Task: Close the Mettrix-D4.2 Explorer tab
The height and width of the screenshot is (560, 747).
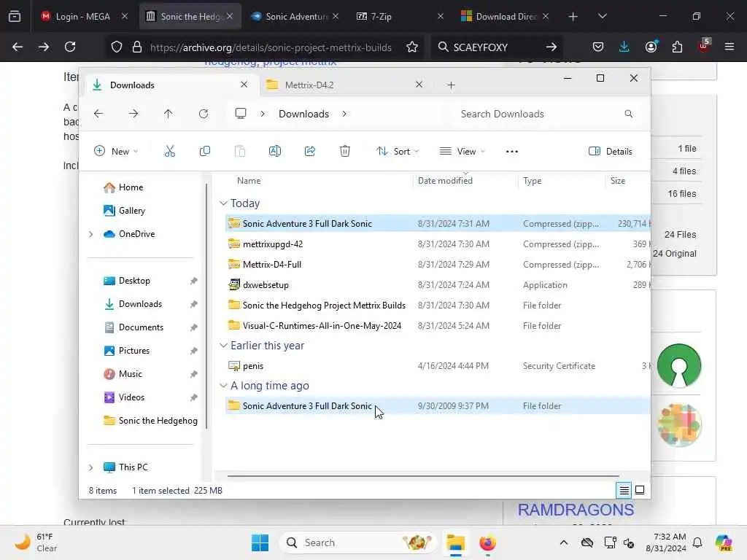Action: tap(419, 85)
